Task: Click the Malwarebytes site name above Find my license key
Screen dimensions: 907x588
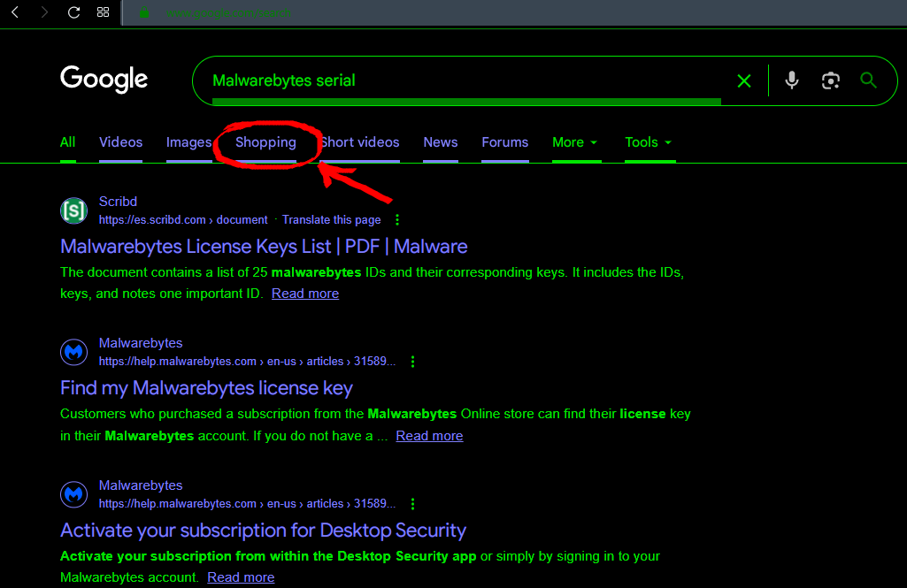Action: (141, 343)
